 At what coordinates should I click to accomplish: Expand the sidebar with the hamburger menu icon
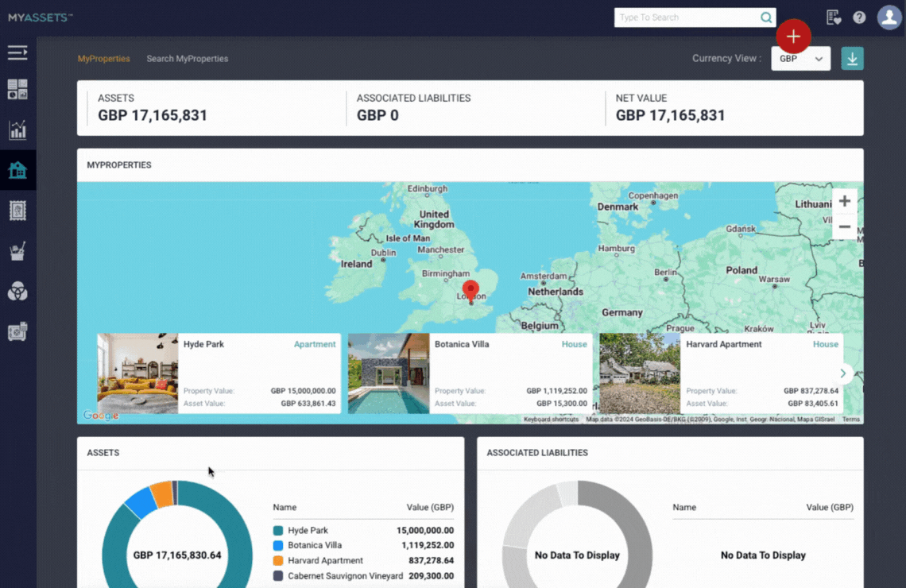pos(17,52)
